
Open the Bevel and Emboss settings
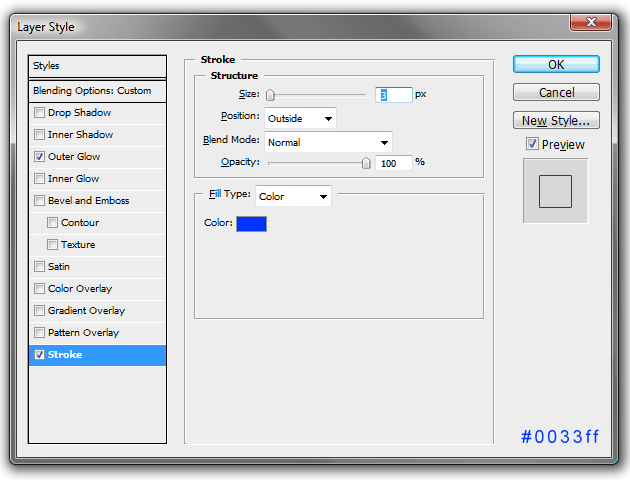[88, 201]
